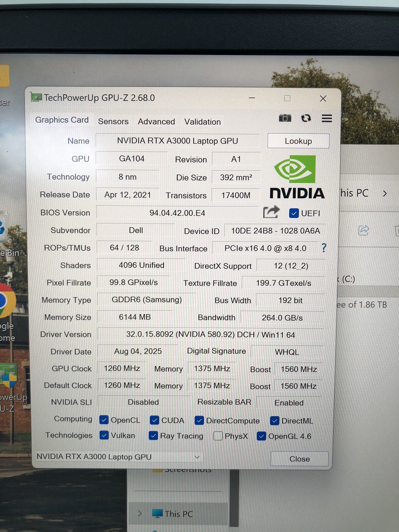Click the chevron after This PC breadcrumb
Screen dimensions: 399x532
[x=385, y=194]
